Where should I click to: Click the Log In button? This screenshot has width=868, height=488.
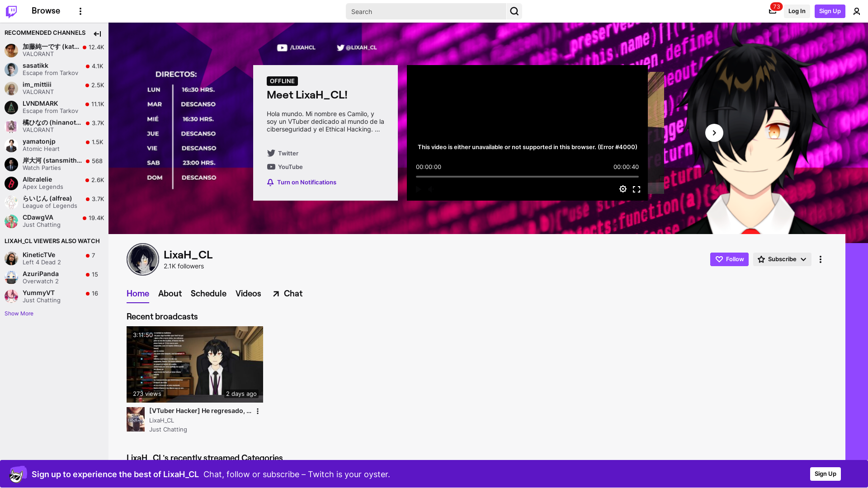pos(797,11)
